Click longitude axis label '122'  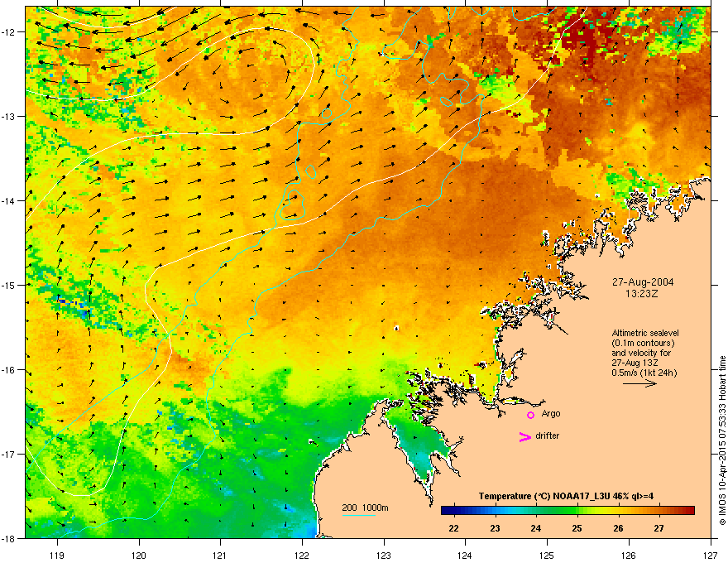click(302, 556)
